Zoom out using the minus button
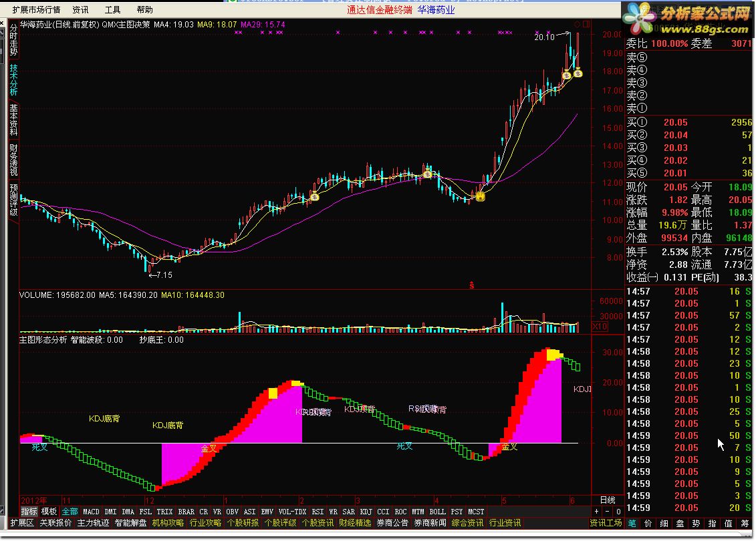756x541 pixels. (x=608, y=512)
